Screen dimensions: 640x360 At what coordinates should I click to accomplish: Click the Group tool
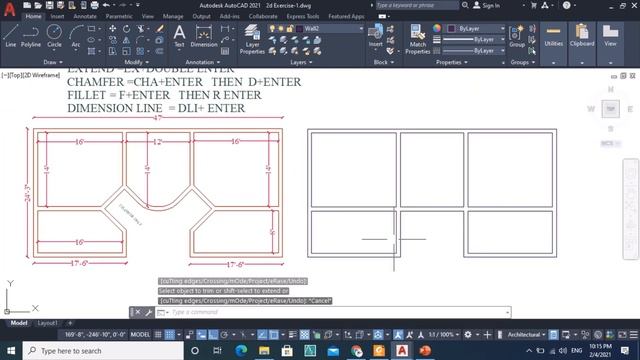point(517,36)
